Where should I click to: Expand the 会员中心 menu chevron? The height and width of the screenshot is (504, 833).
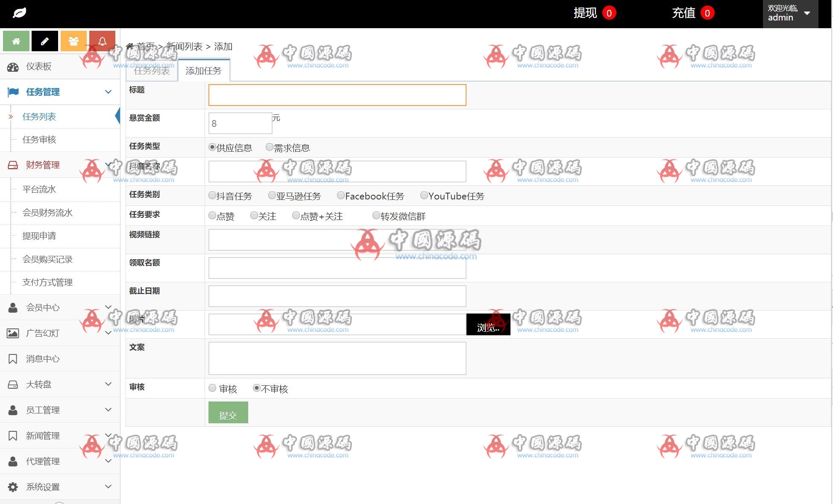pos(109,307)
